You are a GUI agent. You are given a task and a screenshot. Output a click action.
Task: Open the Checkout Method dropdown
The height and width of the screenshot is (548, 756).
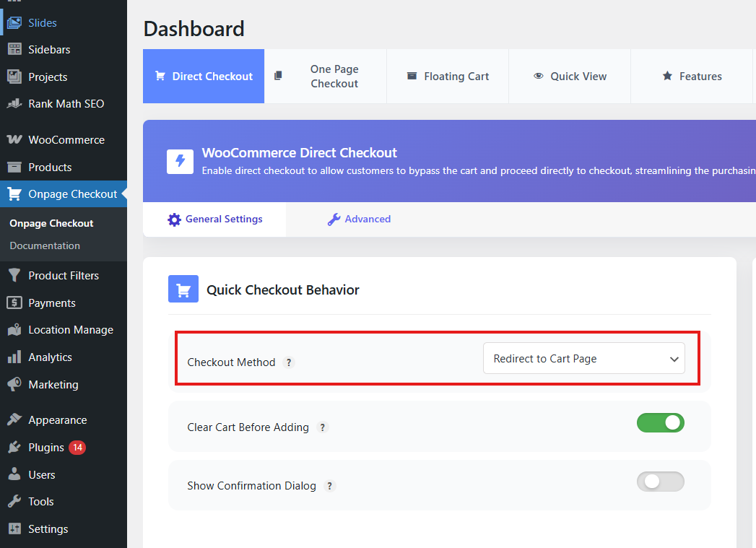click(583, 358)
